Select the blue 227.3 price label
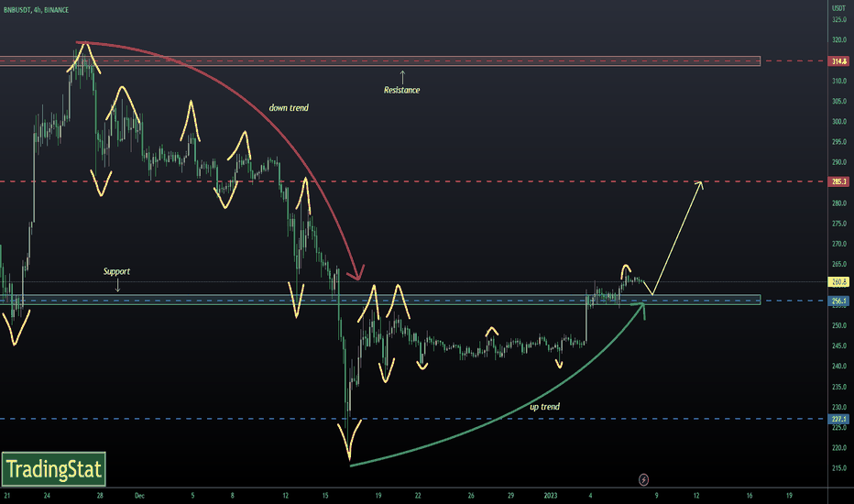 click(838, 419)
